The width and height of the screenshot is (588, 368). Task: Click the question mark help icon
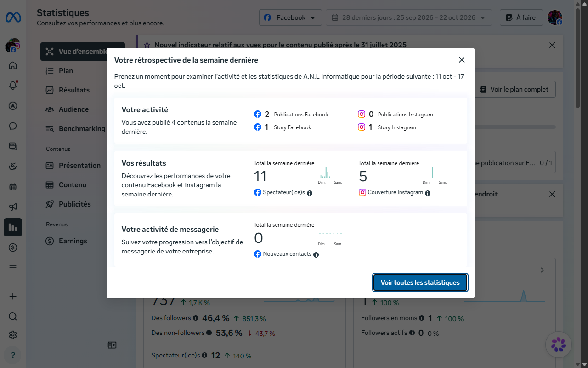13,355
